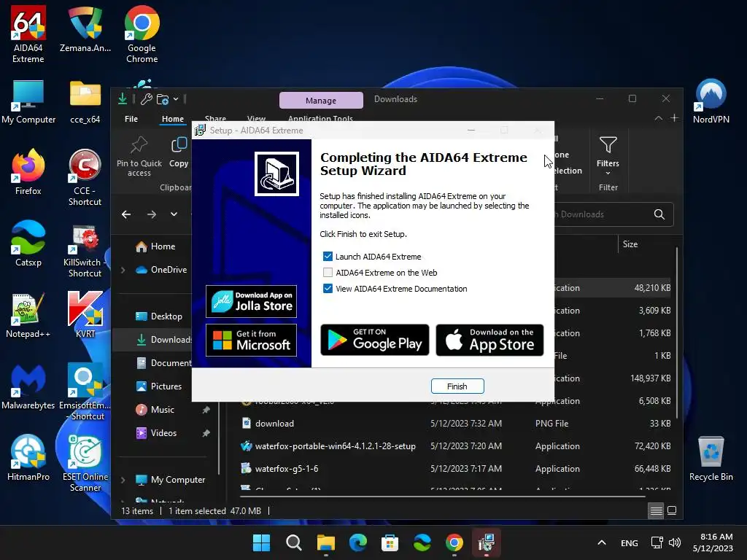Switch Explorer to details view
This screenshot has width=747, height=560.
point(656,511)
